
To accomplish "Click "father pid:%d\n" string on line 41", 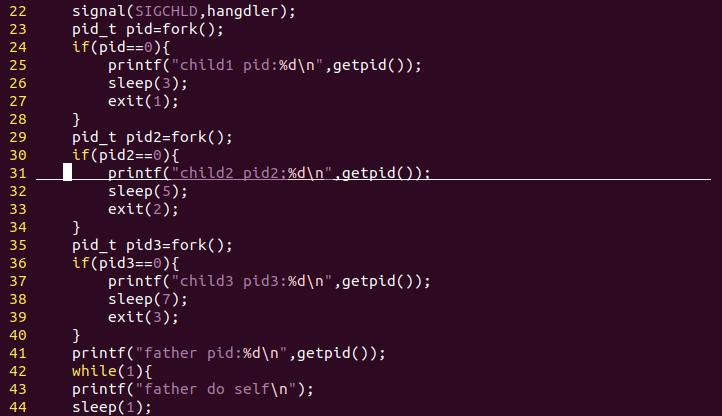I will 211,353.
